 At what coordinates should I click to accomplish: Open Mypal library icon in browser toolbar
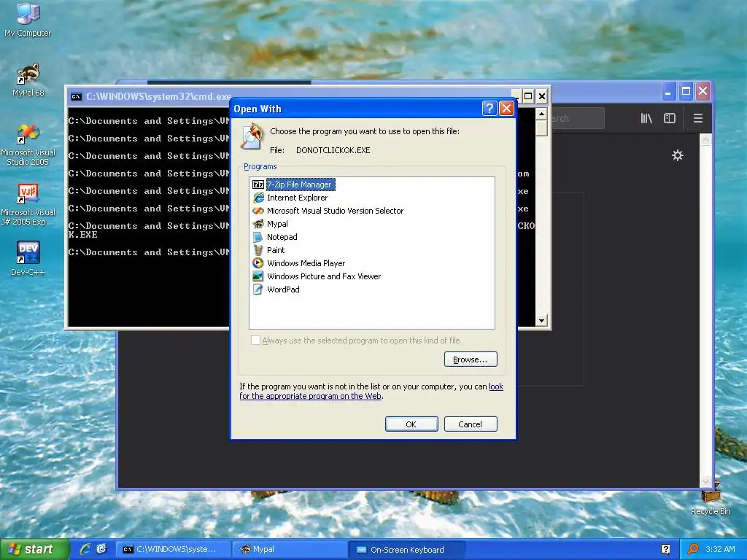coord(646,118)
